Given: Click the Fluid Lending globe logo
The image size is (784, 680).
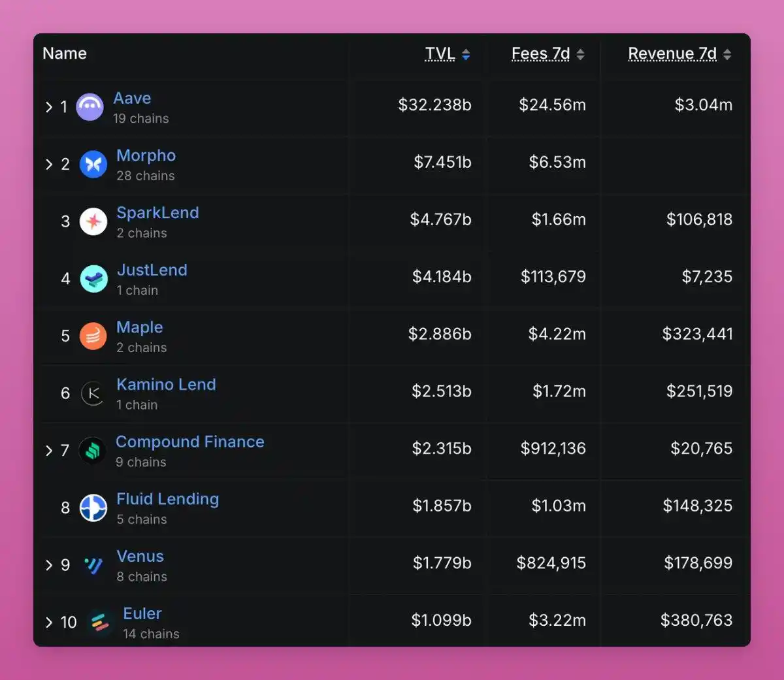Looking at the screenshot, I should [x=93, y=508].
